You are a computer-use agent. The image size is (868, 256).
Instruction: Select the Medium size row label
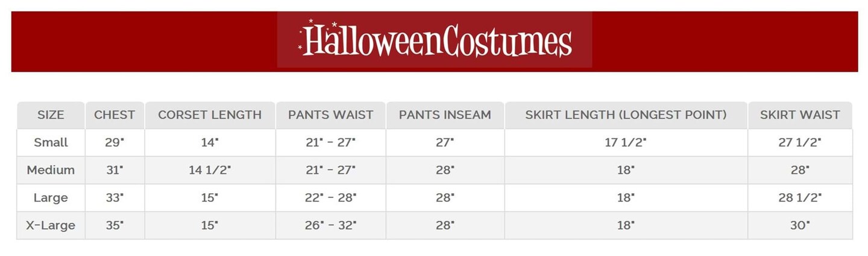(x=51, y=170)
